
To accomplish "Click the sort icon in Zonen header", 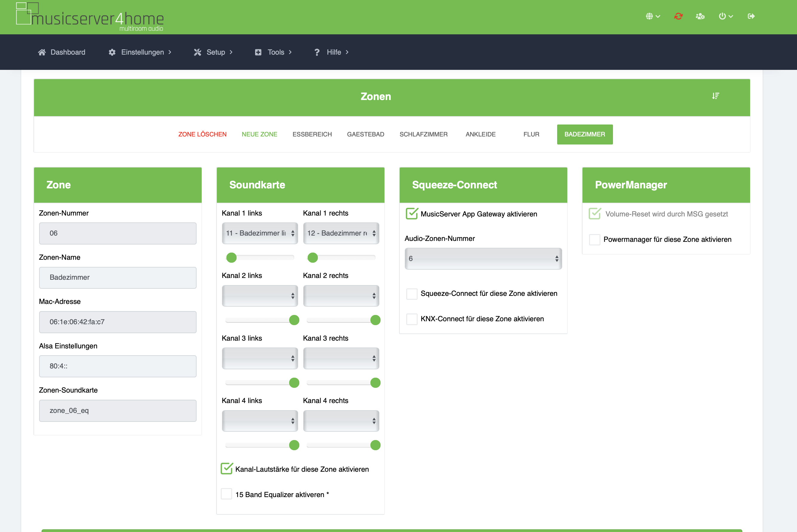I will pos(715,96).
